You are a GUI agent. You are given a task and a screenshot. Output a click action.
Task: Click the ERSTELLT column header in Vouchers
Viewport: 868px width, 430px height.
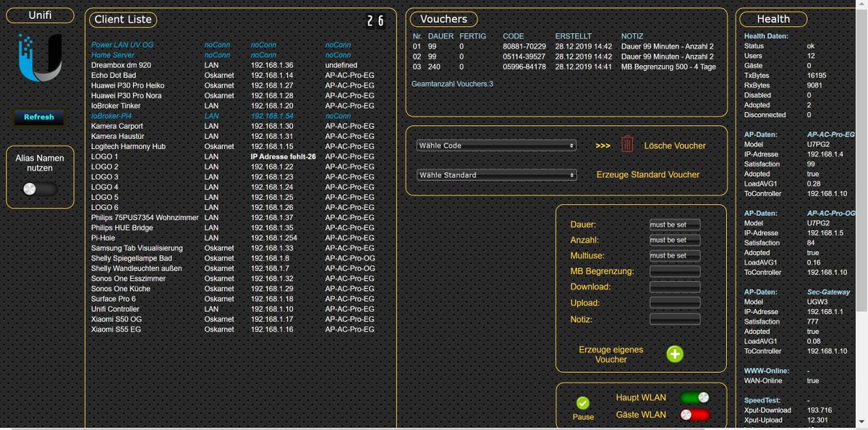[x=574, y=35]
